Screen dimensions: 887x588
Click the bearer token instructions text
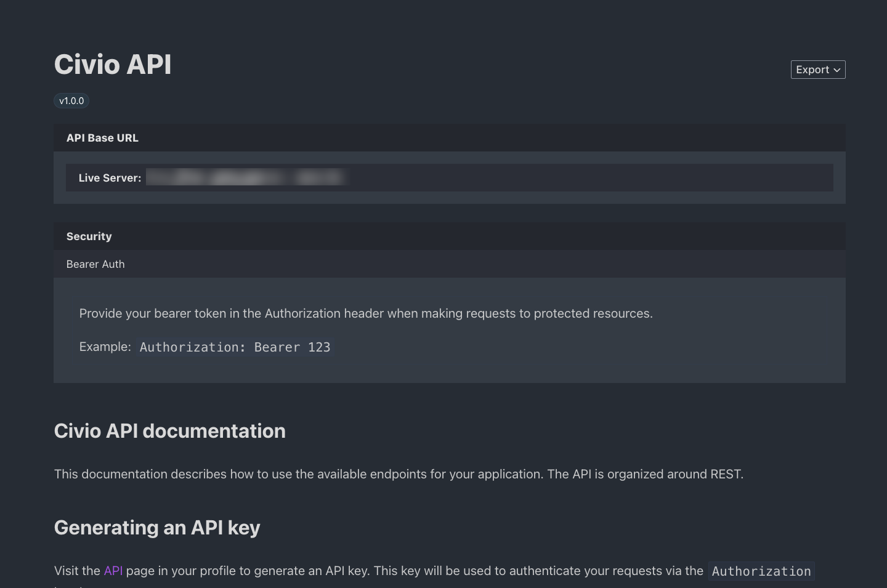tap(366, 313)
